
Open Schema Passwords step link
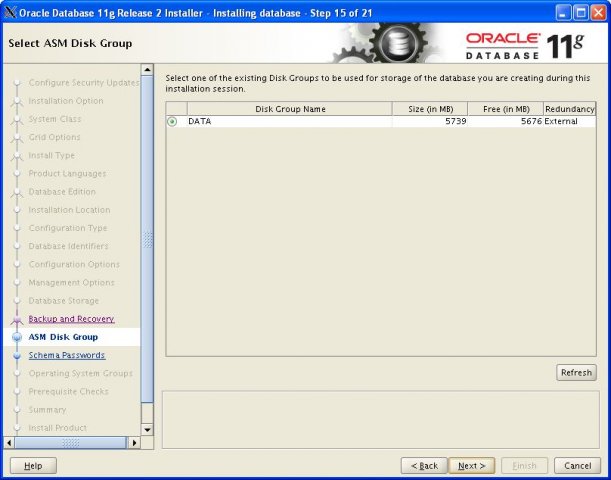(67, 355)
